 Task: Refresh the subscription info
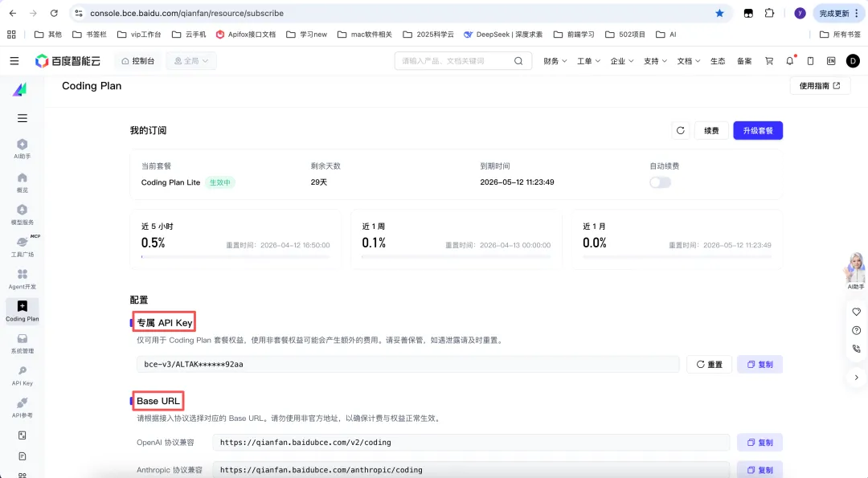(x=681, y=131)
